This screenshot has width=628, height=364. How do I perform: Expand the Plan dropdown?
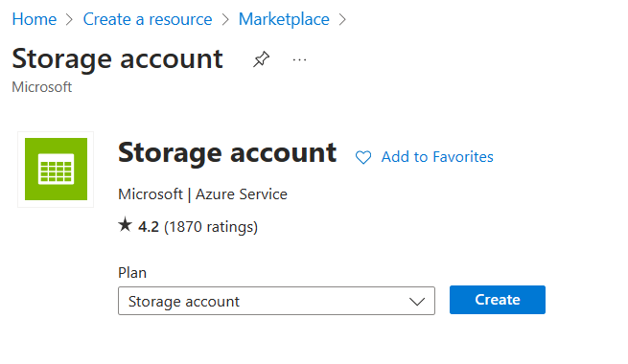click(276, 301)
